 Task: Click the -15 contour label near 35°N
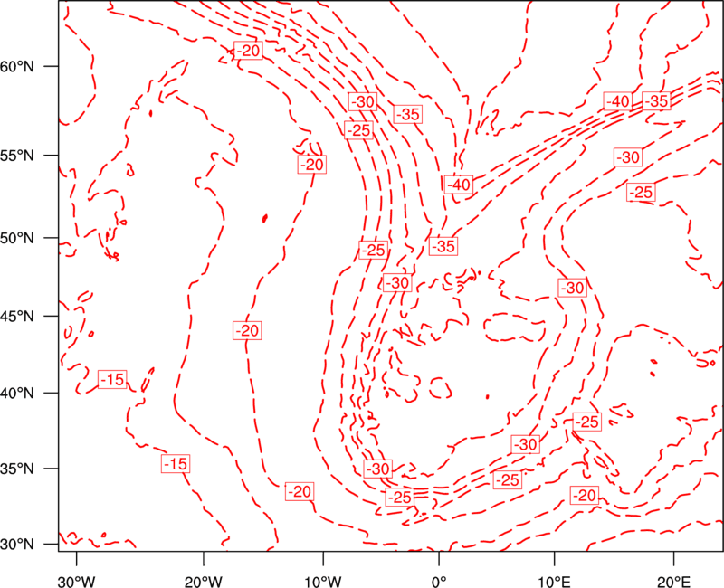tap(176, 463)
